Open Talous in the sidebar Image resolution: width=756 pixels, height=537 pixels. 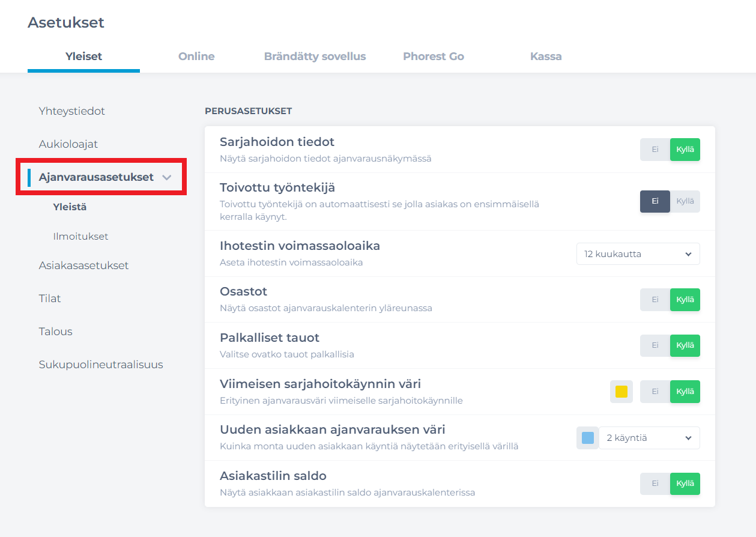pos(56,332)
